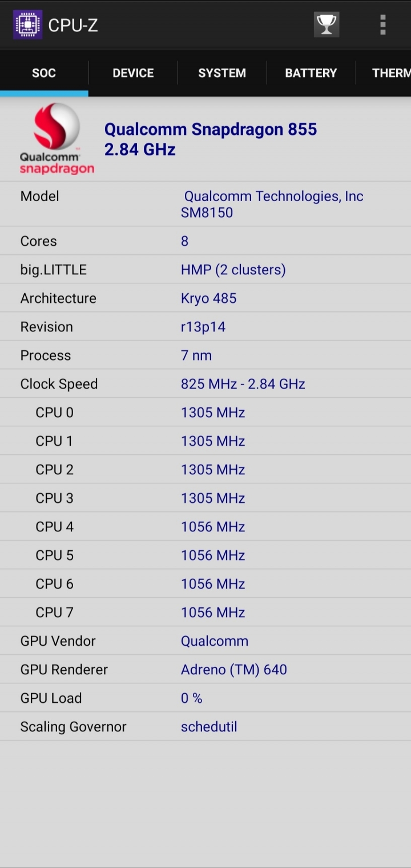Tap the Architecture Kryo 485 row
The height and width of the screenshot is (868, 411).
(x=205, y=298)
